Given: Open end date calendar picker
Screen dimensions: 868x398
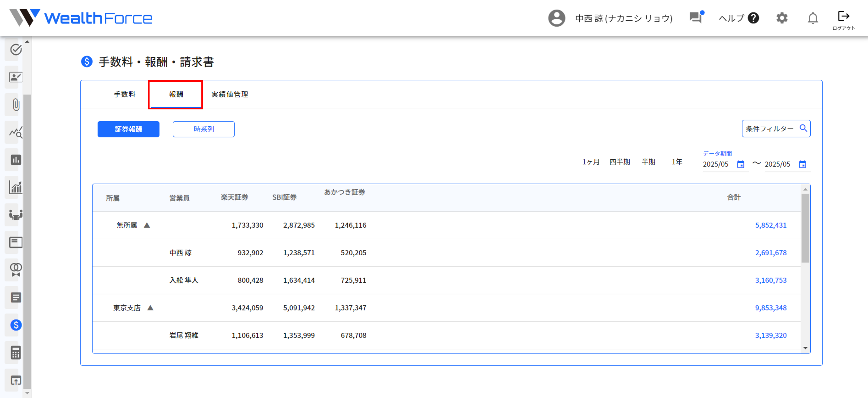Looking at the screenshot, I should point(802,165).
